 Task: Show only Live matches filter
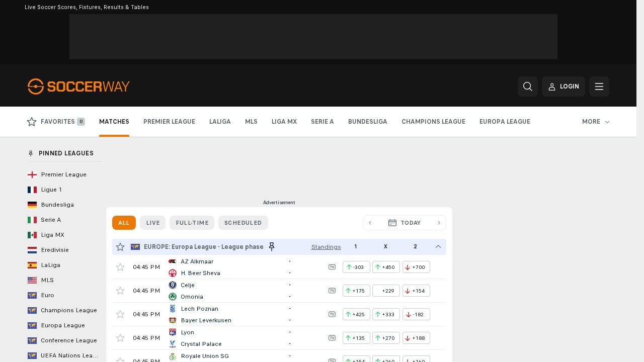pos(153,223)
